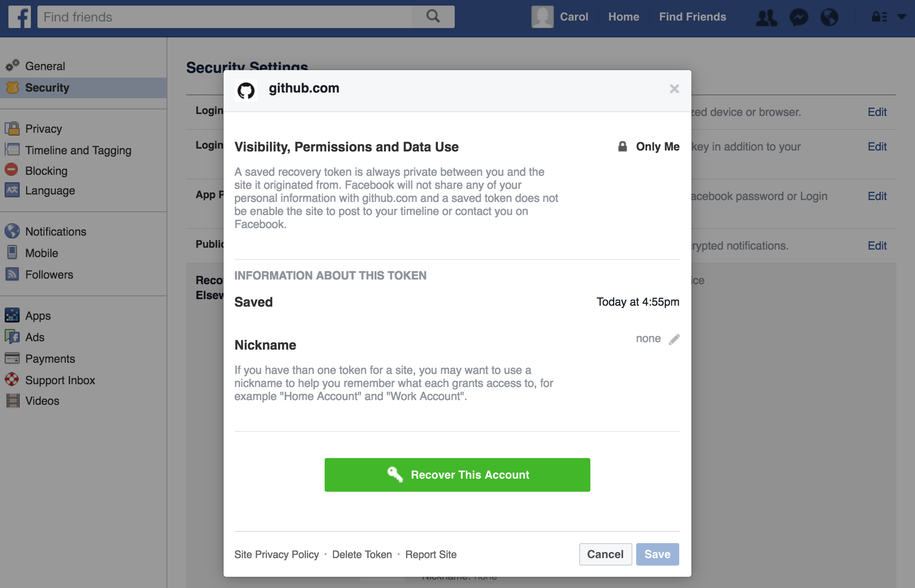Click the GitHub logo icon in dialog
This screenshot has height=588, width=915.
pyautogui.click(x=246, y=89)
